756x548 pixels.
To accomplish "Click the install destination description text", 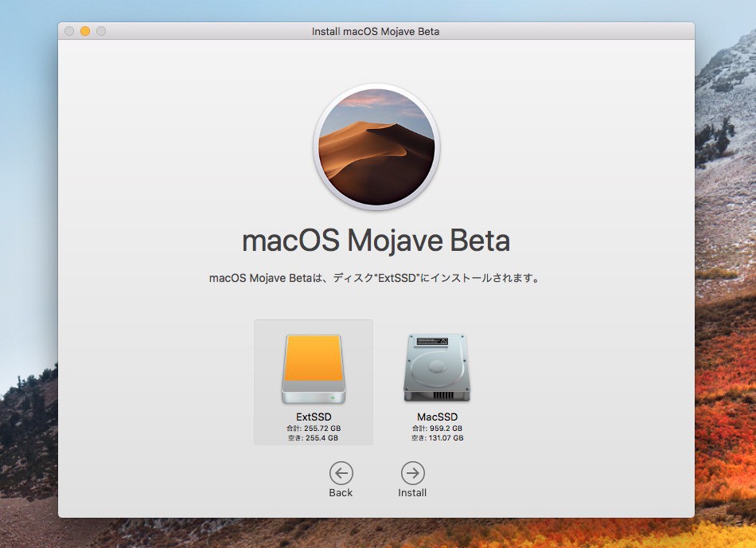I will 376,279.
